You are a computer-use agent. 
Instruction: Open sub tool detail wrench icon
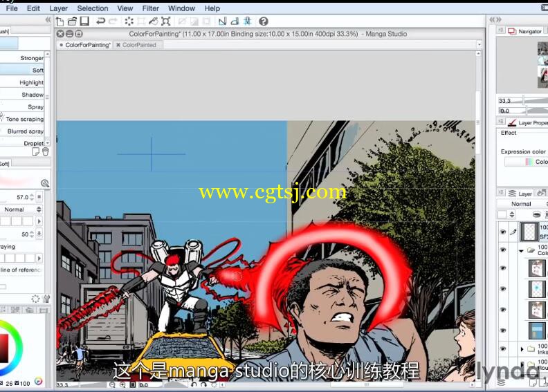coord(46,299)
